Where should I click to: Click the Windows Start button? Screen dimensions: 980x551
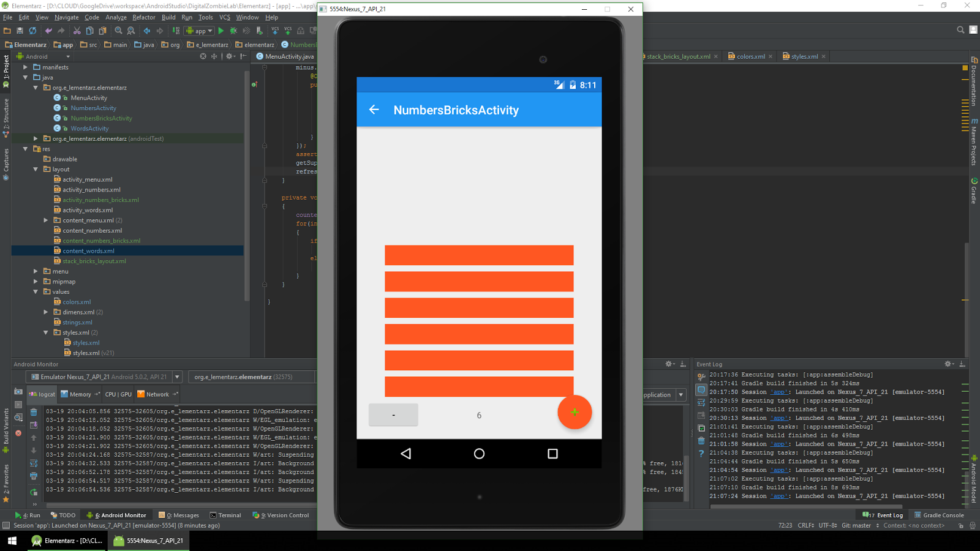tap(12, 541)
